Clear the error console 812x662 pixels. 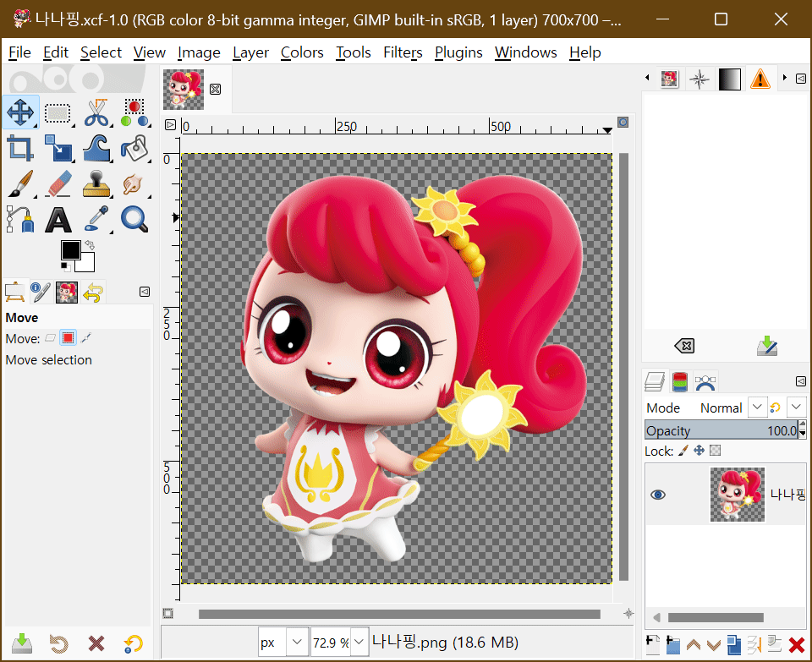684,346
